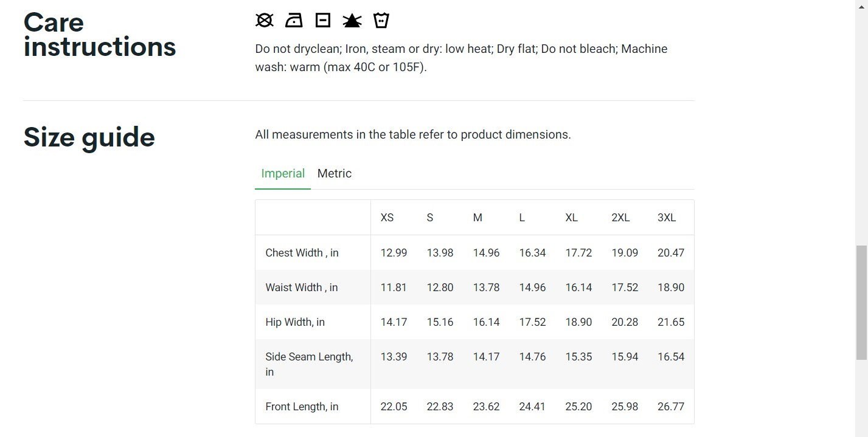
Task: Click the XL column header
Action: (x=572, y=218)
